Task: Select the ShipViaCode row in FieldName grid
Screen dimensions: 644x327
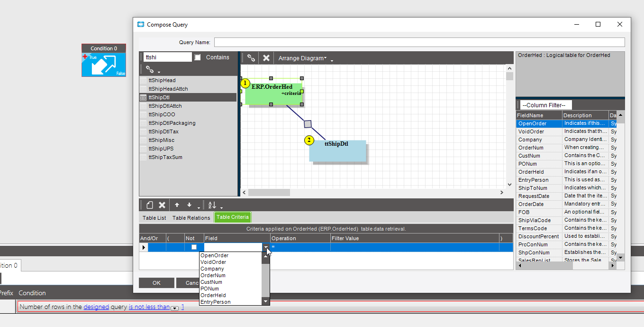Action: [x=566, y=220]
